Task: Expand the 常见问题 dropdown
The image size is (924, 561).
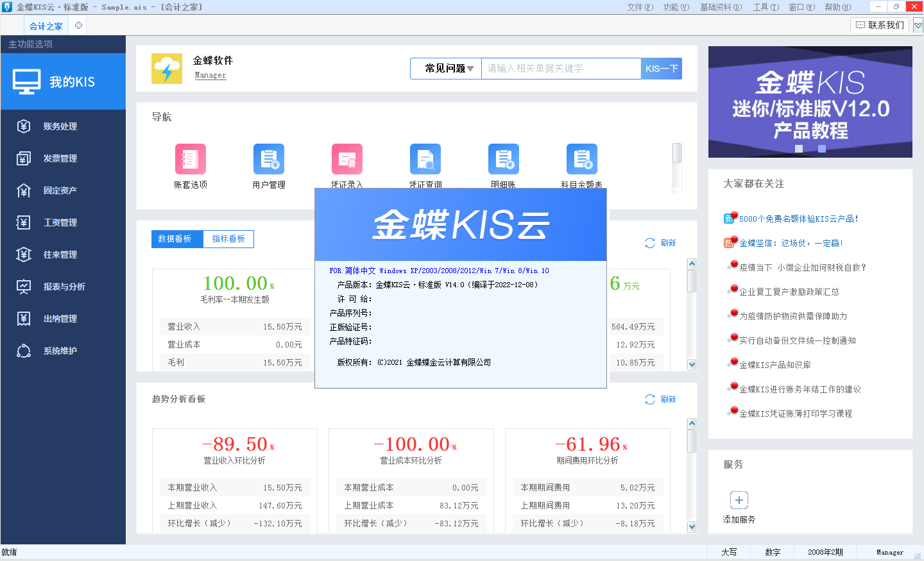Action: [x=446, y=69]
